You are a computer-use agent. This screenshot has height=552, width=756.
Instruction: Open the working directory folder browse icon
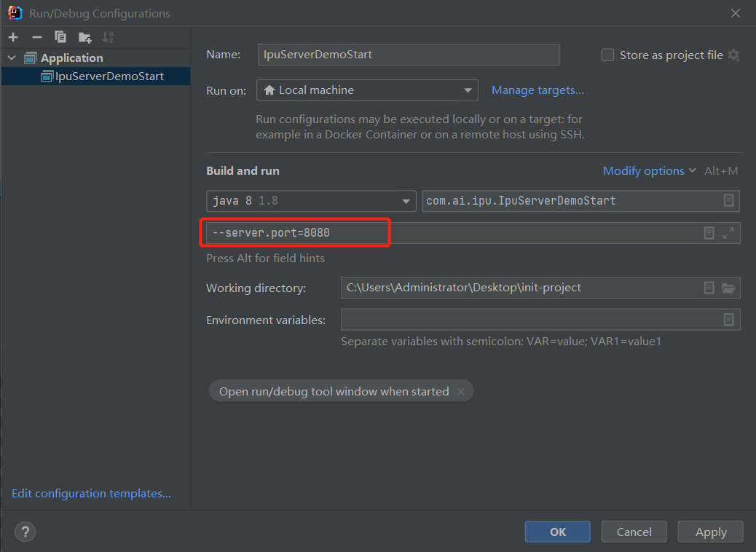coord(728,288)
